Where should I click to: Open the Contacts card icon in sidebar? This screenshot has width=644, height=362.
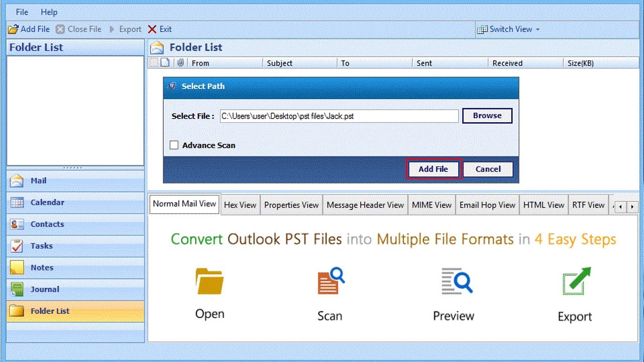17,224
